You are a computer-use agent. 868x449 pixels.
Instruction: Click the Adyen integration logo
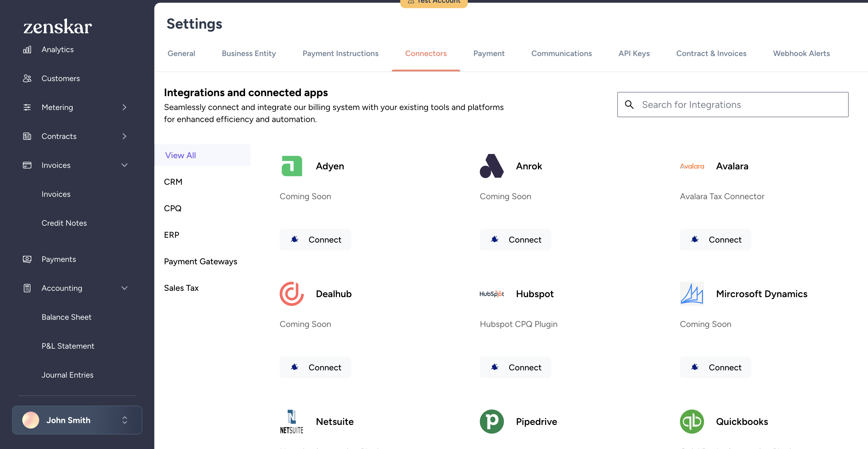point(292,166)
